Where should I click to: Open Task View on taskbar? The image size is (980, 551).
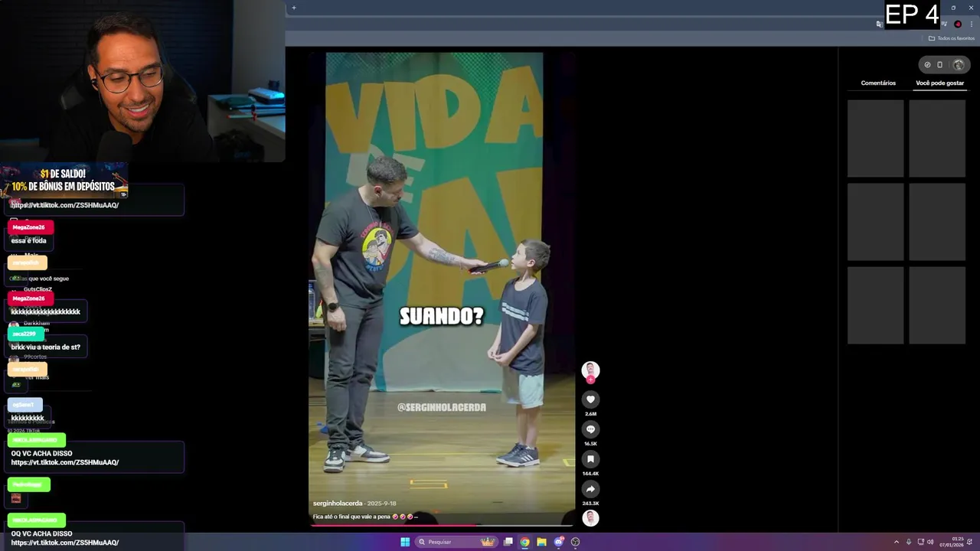click(x=508, y=542)
